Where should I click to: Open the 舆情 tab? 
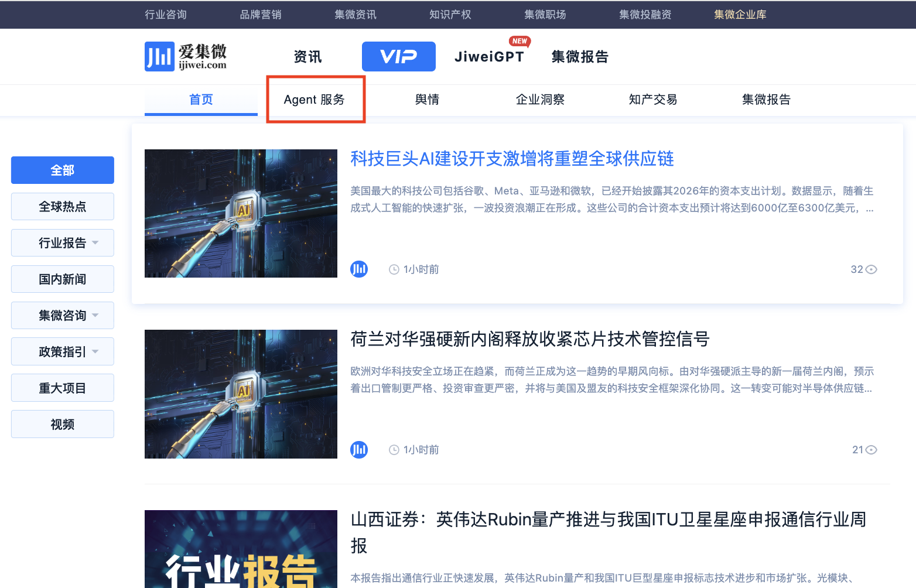(427, 100)
